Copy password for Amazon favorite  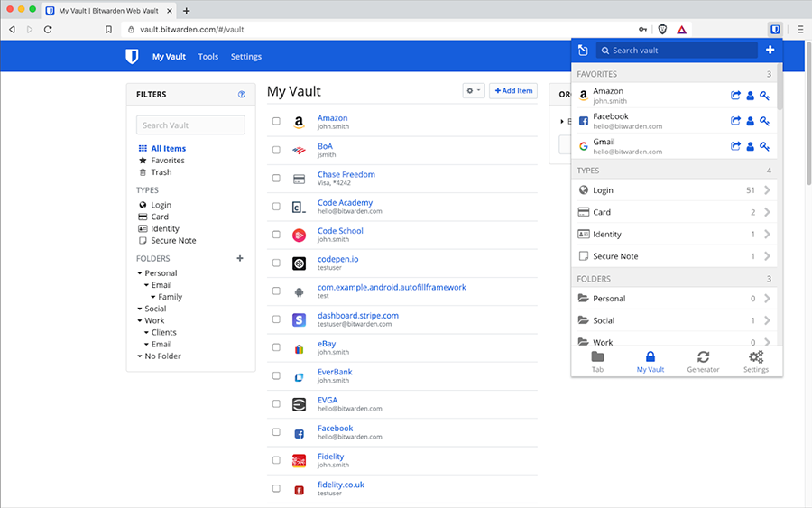pos(764,96)
